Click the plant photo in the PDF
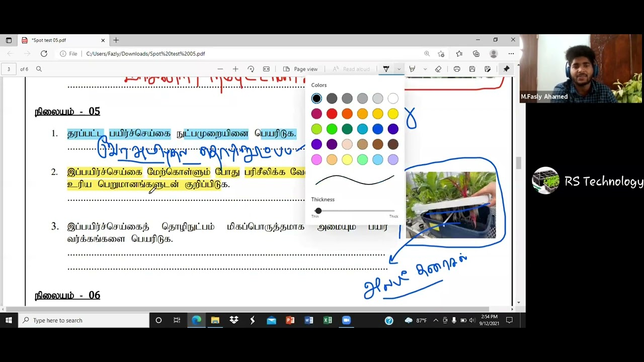 tap(451, 205)
